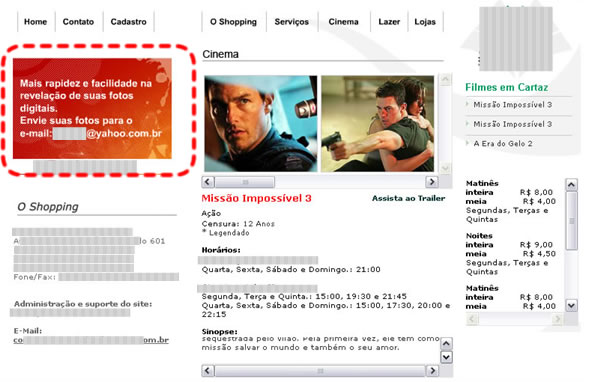
Task: Select A Era do Gelo 2 film
Action: (503, 144)
